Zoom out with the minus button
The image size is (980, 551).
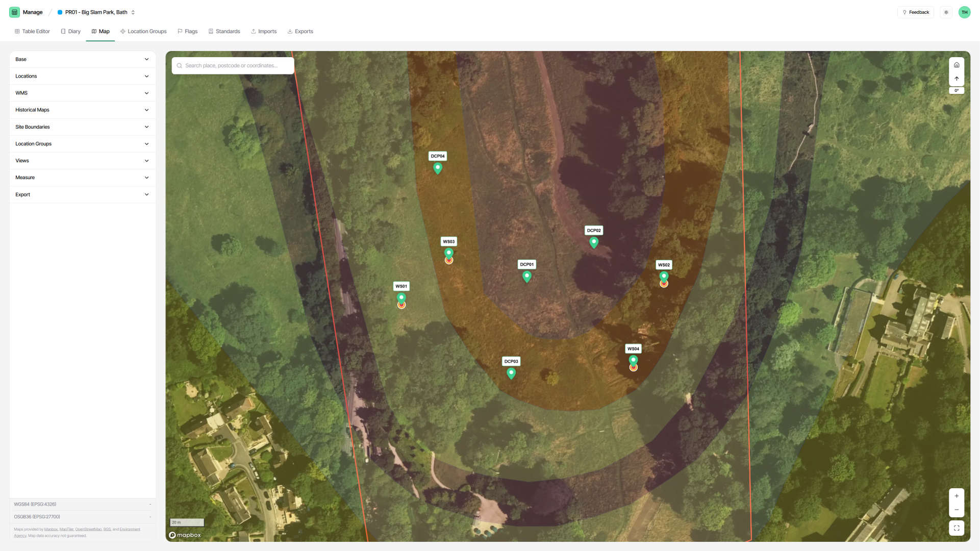click(957, 510)
